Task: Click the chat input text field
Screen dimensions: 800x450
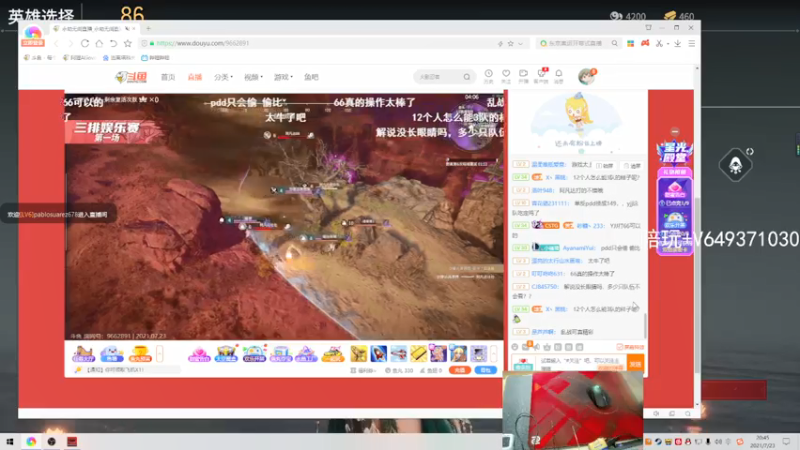Action: point(580,364)
